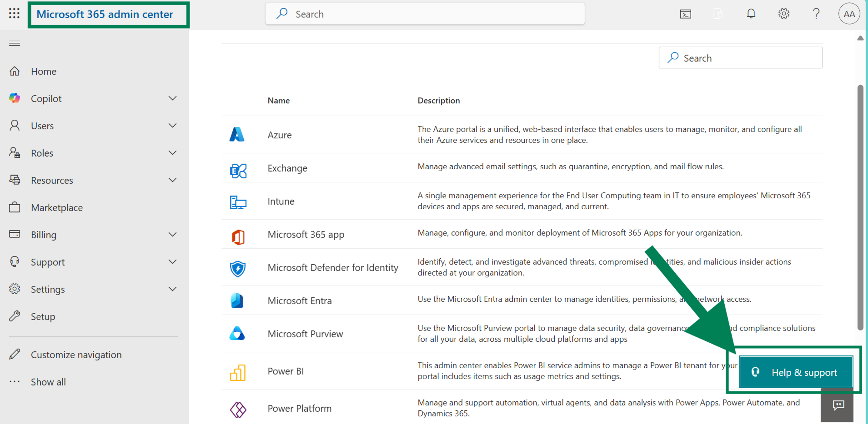Click the Exchange admin center icon
This screenshot has width=868, height=424.
pos(238,171)
